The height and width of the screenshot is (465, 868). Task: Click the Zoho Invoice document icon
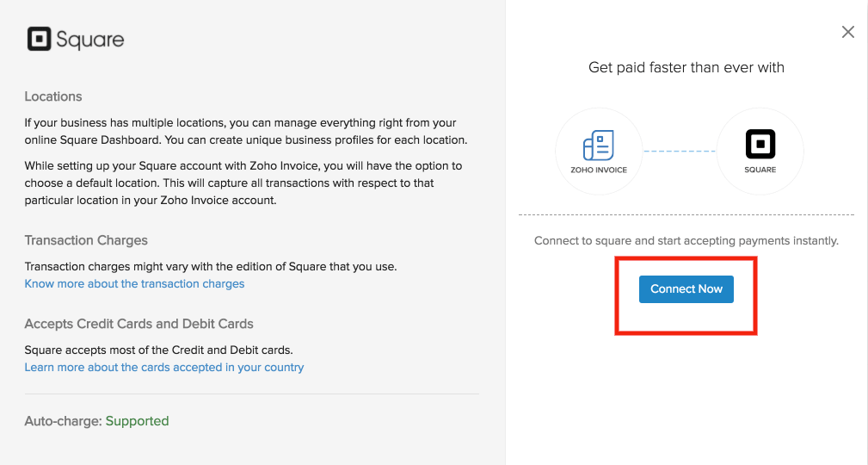click(x=599, y=146)
